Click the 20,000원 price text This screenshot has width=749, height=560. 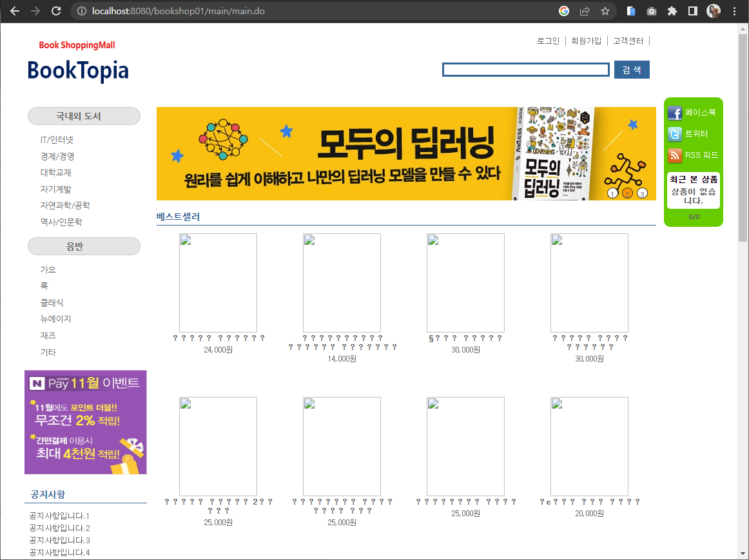click(589, 514)
